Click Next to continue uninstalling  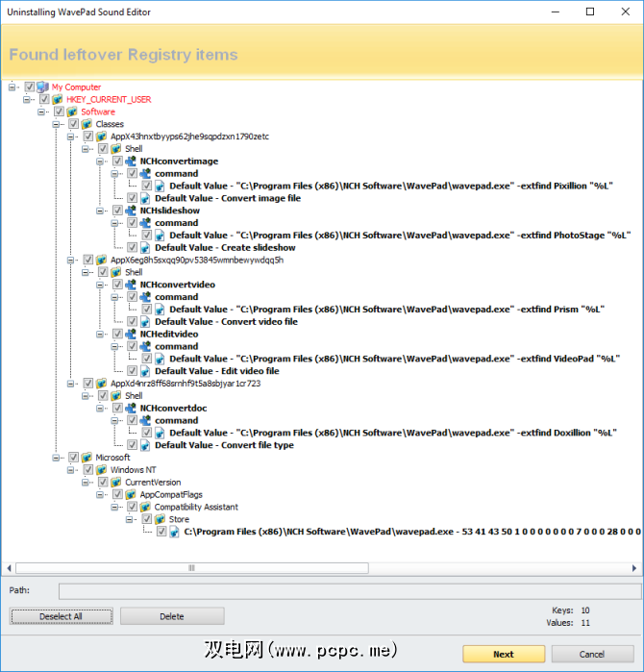tap(504, 654)
